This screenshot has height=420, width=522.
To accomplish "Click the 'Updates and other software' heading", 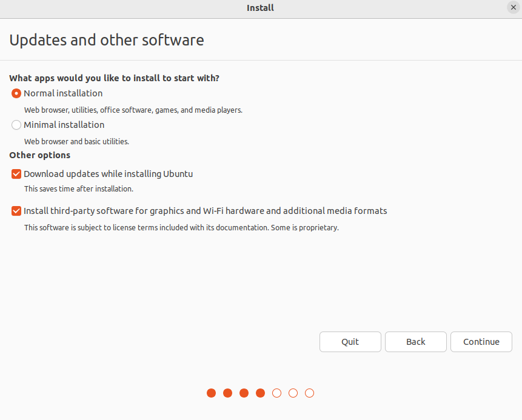I will click(x=107, y=40).
